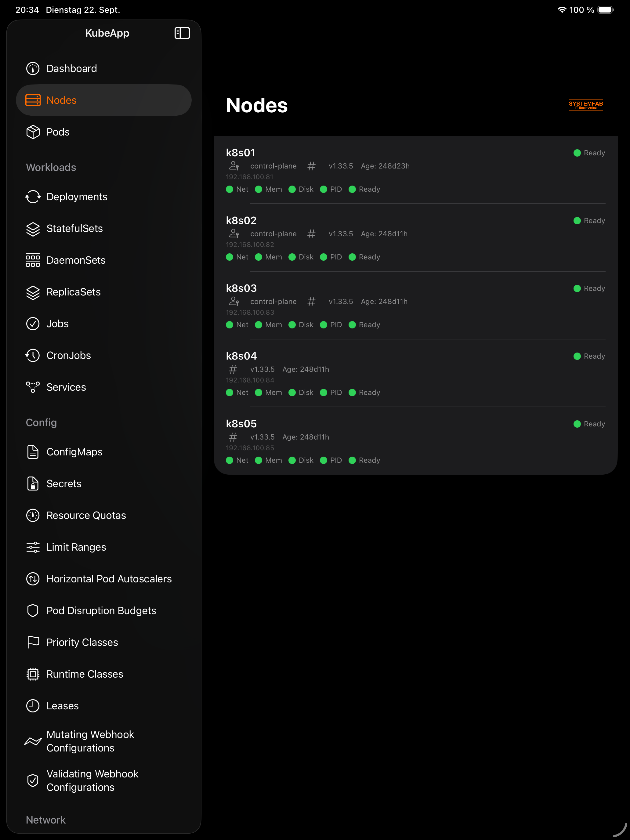Click the PID status of k8s05
This screenshot has width=630, height=840.
coord(331,461)
